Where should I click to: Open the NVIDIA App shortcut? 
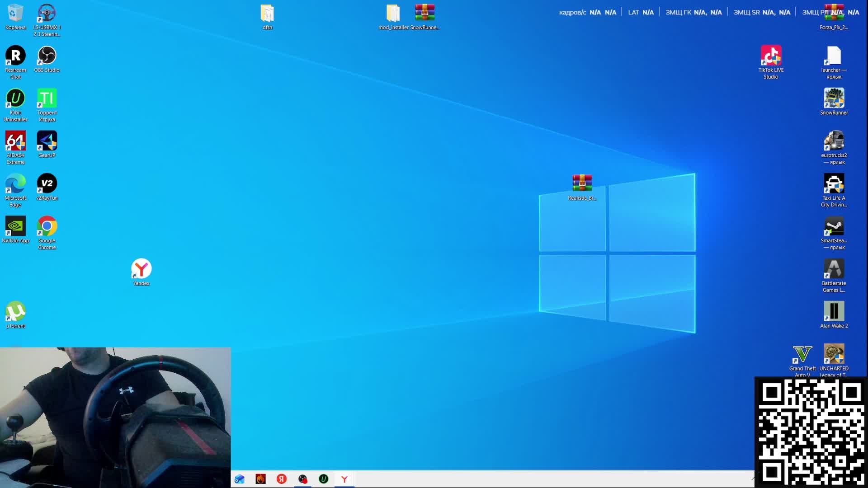tap(15, 226)
